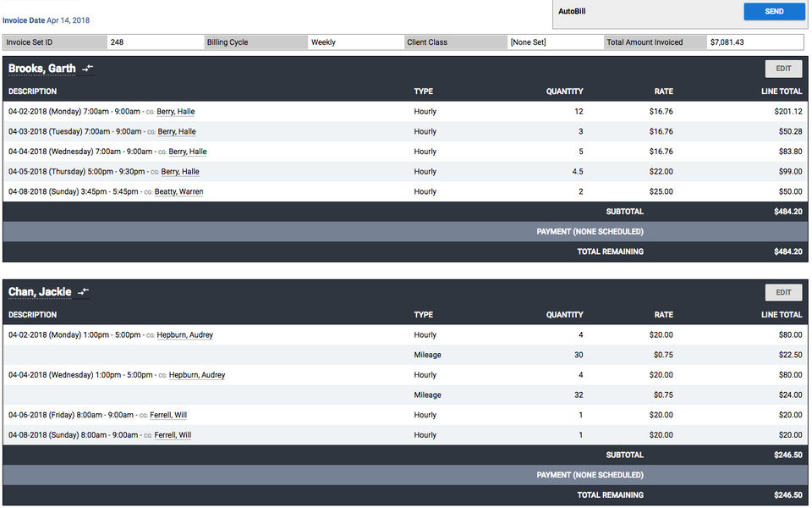Image resolution: width=812 pixels, height=508 pixels.
Task: Click line total $50.28 in Brooks table
Action: pyautogui.click(x=790, y=132)
